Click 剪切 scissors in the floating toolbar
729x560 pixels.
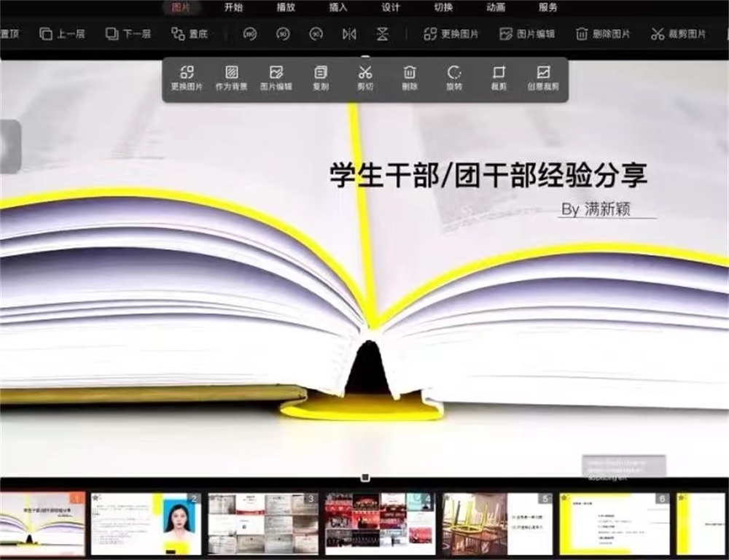pyautogui.click(x=365, y=78)
